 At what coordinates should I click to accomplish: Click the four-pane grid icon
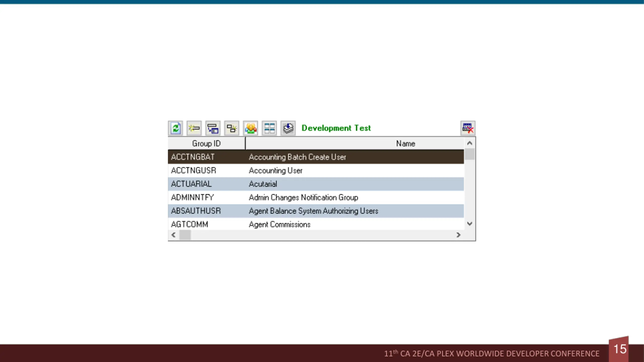click(269, 128)
